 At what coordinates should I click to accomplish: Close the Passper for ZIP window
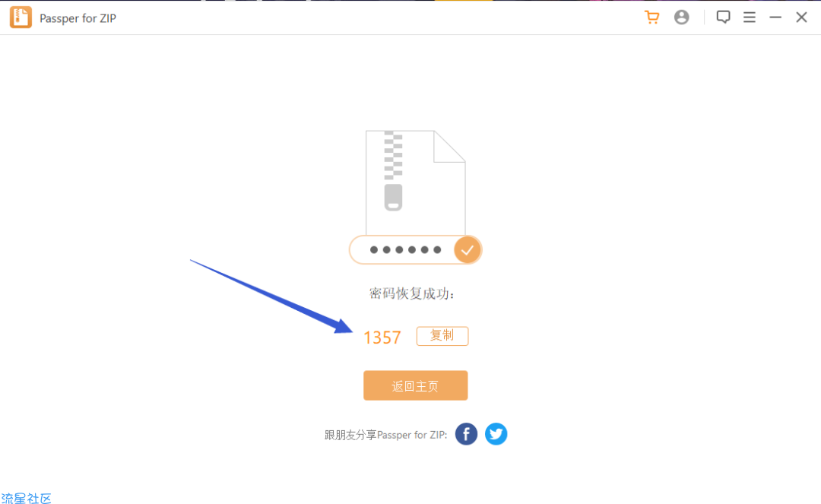[x=801, y=17]
